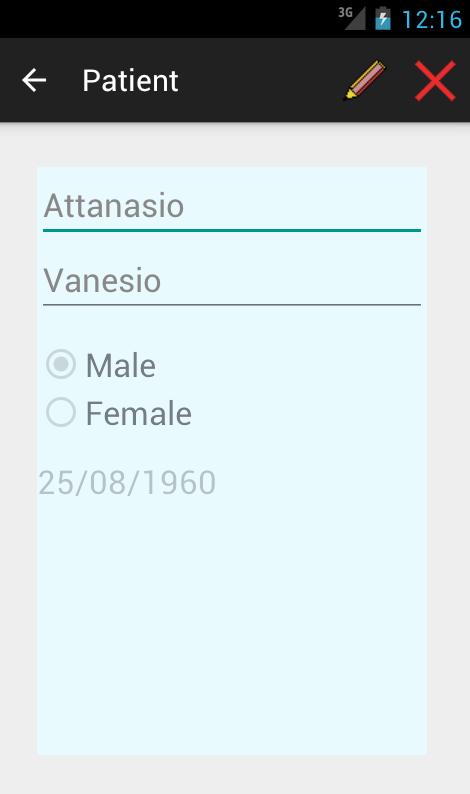Go back using the left arrow
This screenshot has height=794, width=470.
point(34,81)
